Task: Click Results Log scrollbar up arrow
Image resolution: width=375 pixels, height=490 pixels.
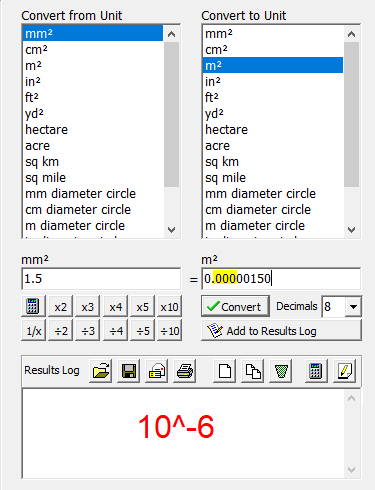Action: click(x=351, y=398)
